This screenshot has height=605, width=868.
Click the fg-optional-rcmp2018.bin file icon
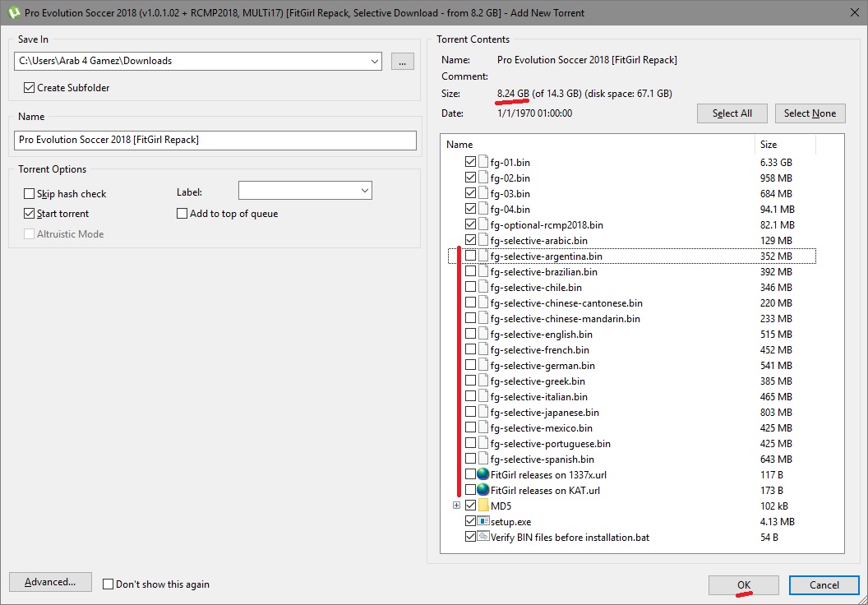coord(483,224)
